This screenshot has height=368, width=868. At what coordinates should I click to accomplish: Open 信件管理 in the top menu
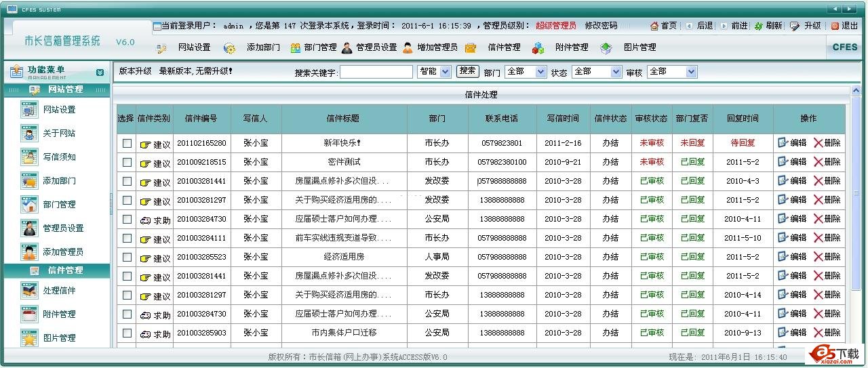504,47
